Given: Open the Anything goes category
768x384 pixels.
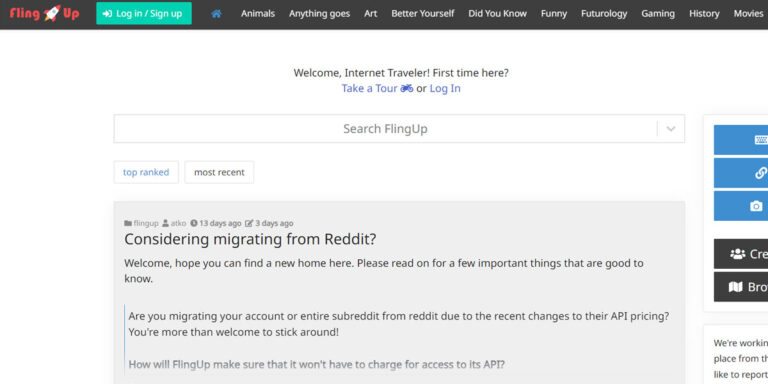Looking at the screenshot, I should pos(319,14).
